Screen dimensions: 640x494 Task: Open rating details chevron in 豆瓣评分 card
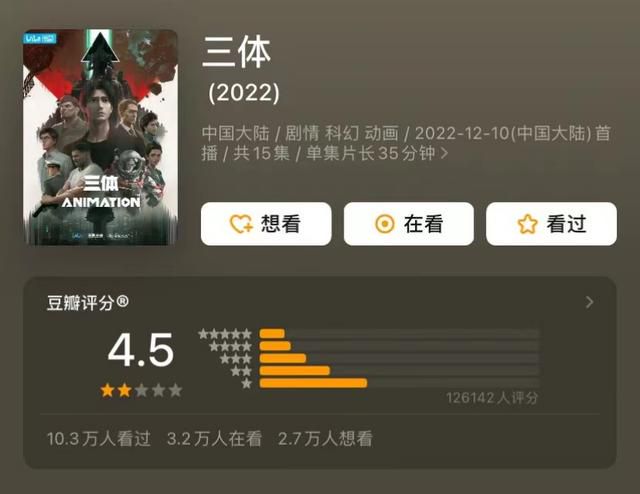589,303
